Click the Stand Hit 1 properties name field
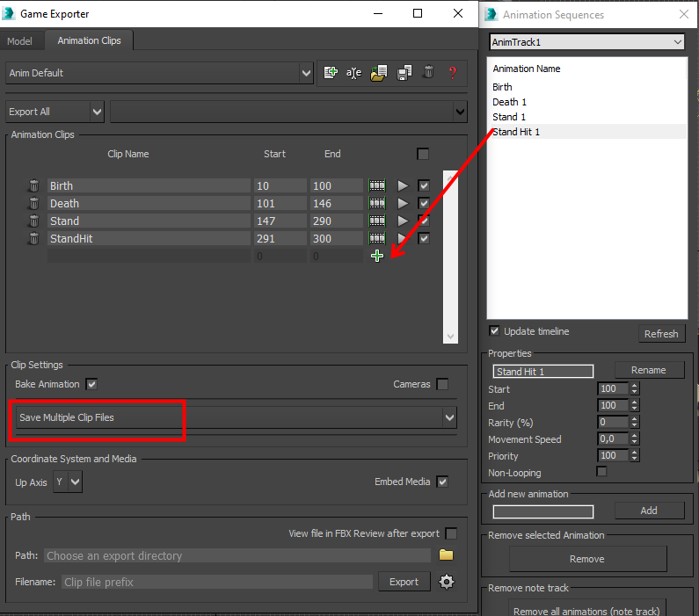 click(x=543, y=372)
